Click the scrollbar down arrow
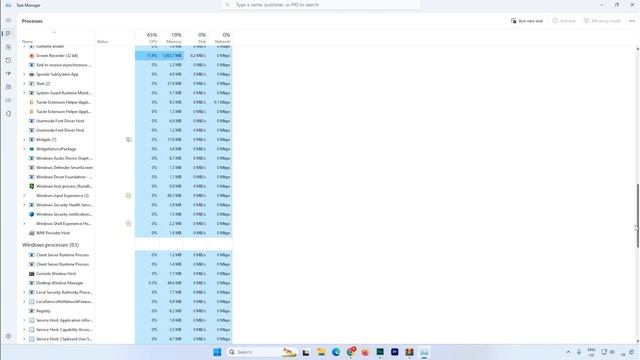 click(637, 341)
